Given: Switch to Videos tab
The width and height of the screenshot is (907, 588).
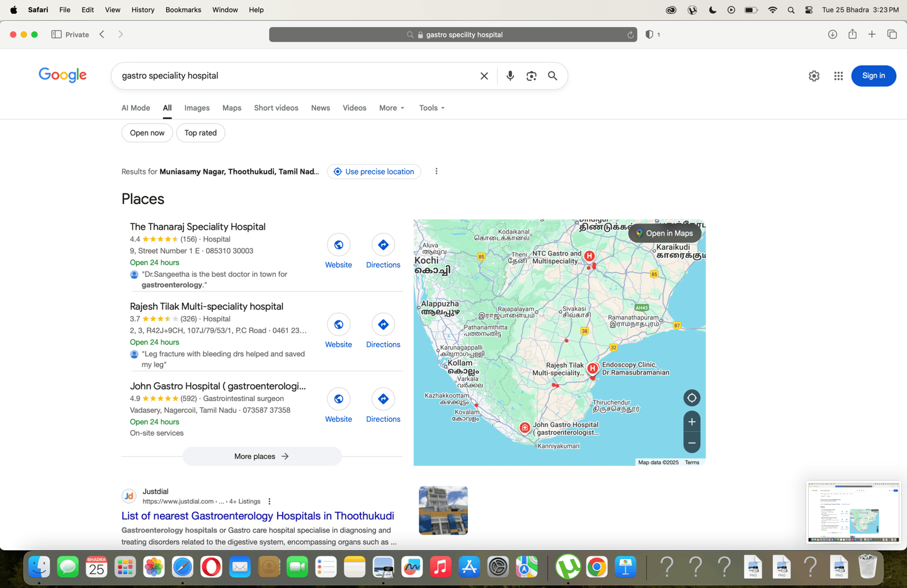Looking at the screenshot, I should click(x=355, y=108).
